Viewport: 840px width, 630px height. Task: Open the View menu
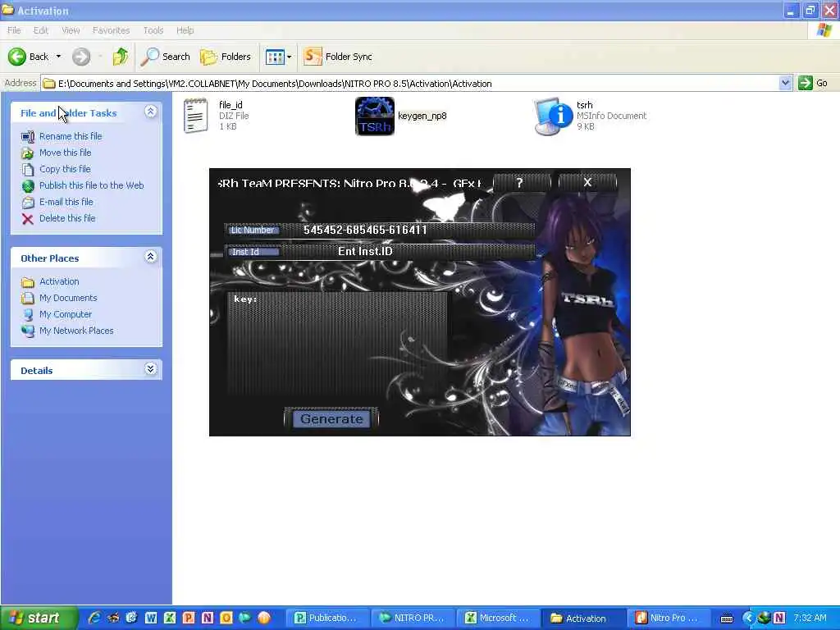(71, 30)
